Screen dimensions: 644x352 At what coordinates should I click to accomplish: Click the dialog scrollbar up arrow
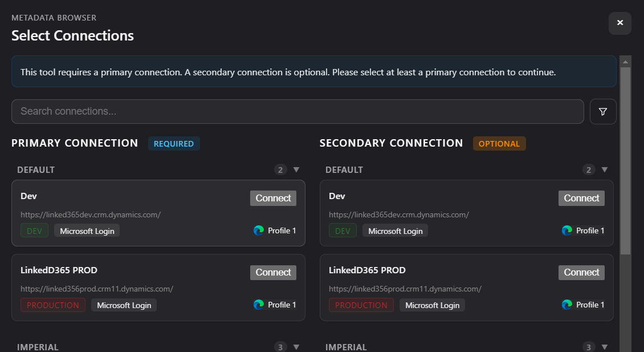[625, 62]
